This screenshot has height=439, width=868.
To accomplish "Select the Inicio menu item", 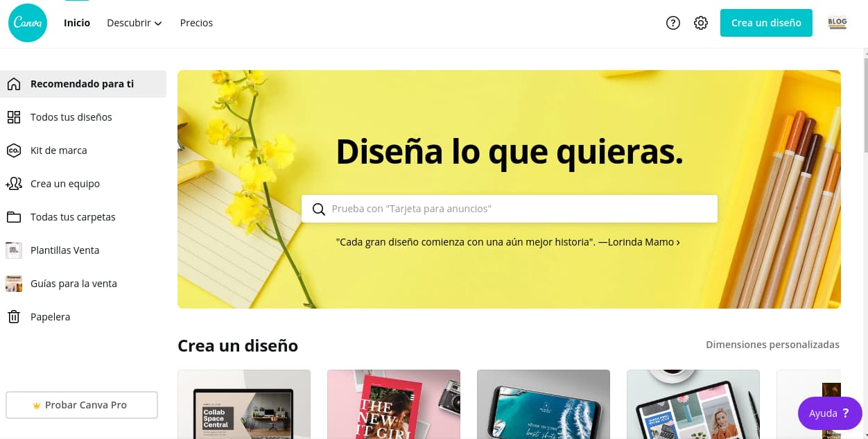I will pos(77,23).
